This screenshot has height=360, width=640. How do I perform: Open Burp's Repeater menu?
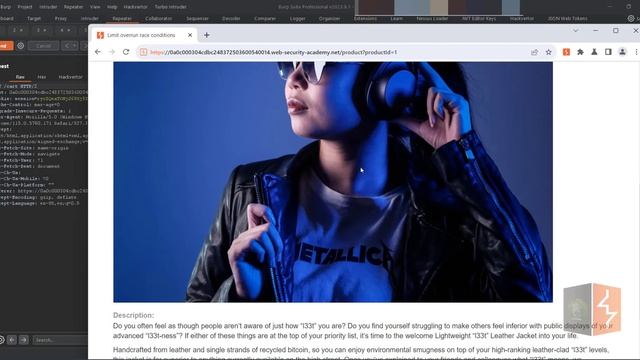tap(73, 7)
